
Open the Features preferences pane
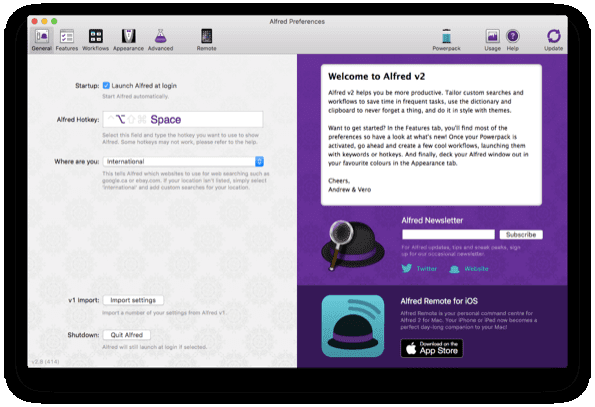tap(67, 40)
